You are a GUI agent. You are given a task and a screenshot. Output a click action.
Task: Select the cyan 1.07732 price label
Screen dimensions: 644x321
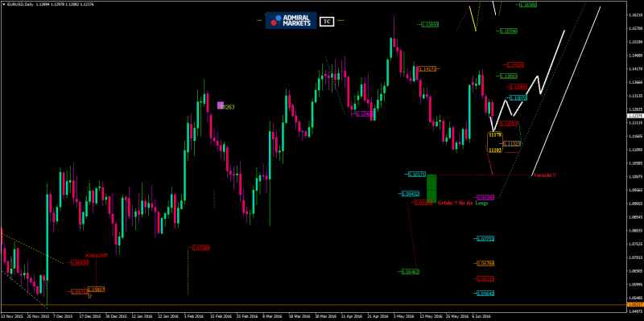(x=485, y=238)
